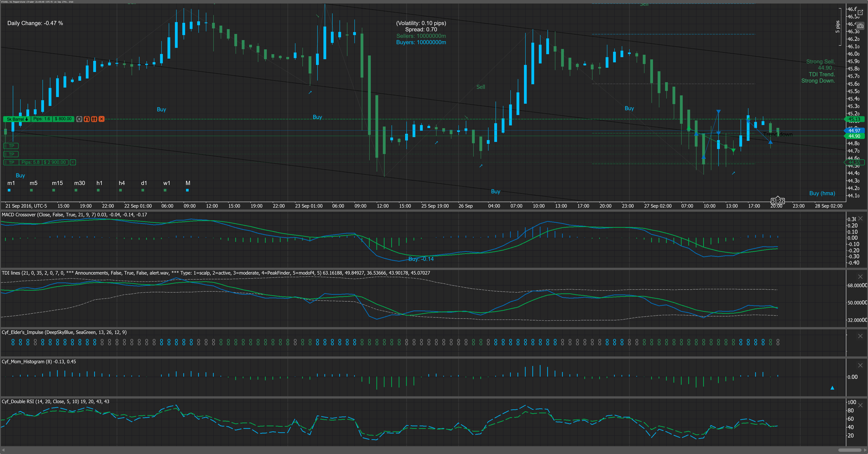Close the TDI lines indicator panel
This screenshot has height=454, width=868.
(860, 276)
